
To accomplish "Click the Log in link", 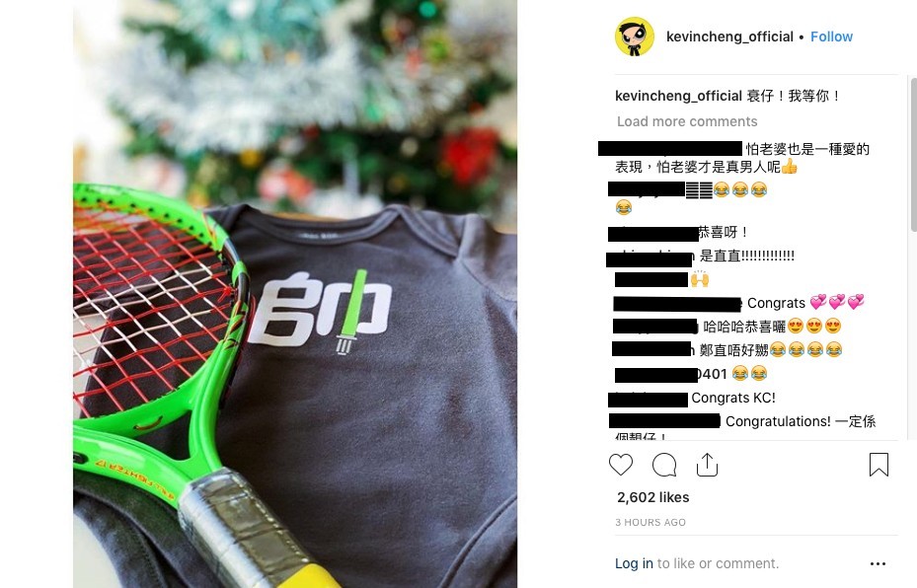I will (x=634, y=563).
